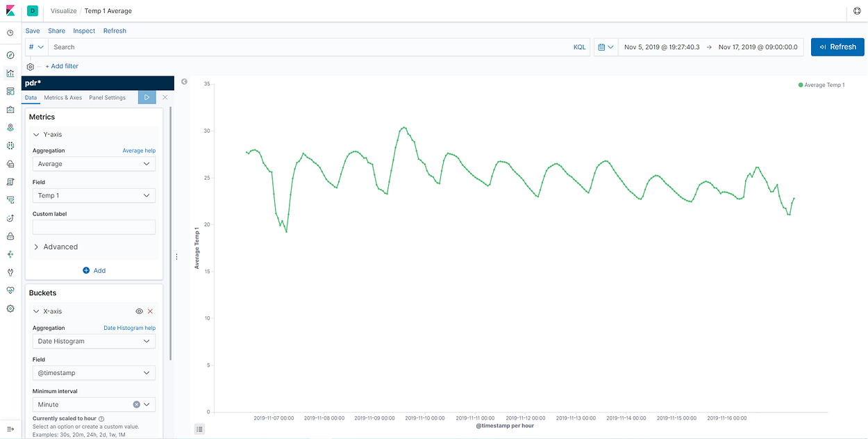Open the Average aggregation dropdown
This screenshot has width=868, height=439.
click(x=94, y=164)
